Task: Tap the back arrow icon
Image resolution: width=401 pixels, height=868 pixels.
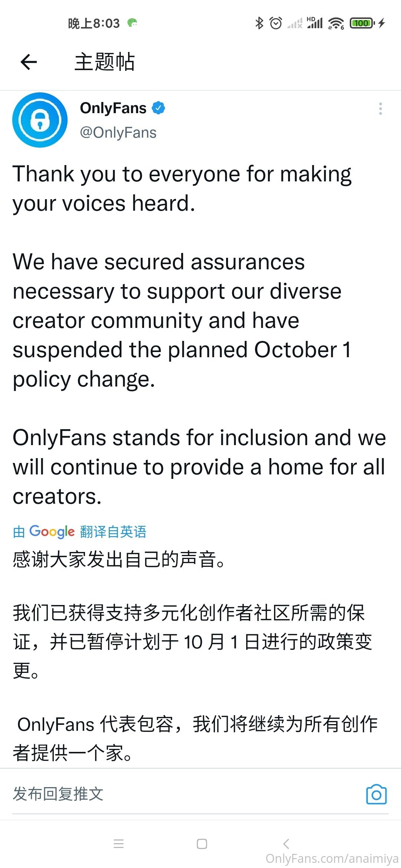Action: pos(29,62)
